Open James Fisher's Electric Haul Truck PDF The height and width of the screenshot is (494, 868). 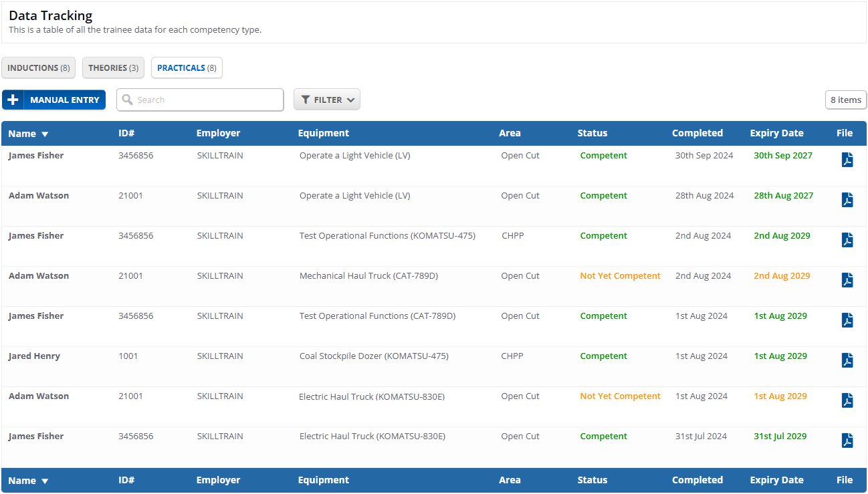[x=847, y=441]
